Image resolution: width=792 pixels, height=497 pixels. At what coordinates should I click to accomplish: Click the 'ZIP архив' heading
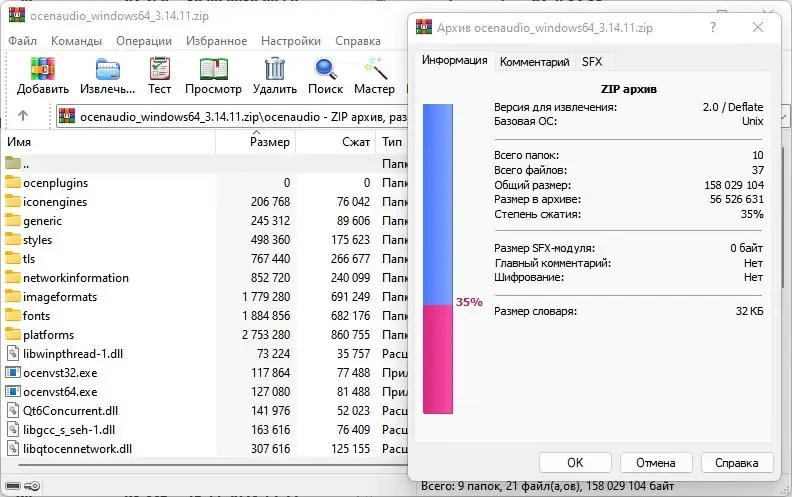click(x=628, y=89)
